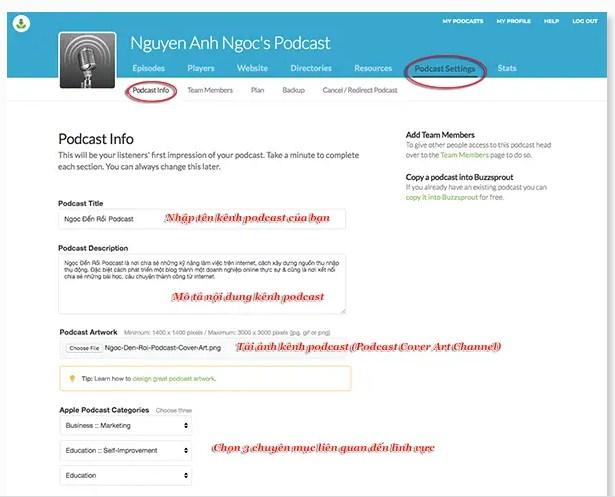The width and height of the screenshot is (615, 497).
Task: Open the Episodes tab
Action: (149, 69)
